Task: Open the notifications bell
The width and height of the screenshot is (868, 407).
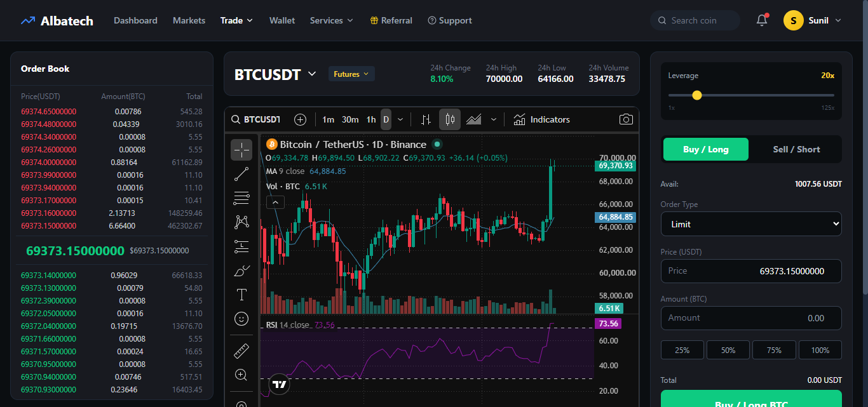Action: click(x=762, y=20)
